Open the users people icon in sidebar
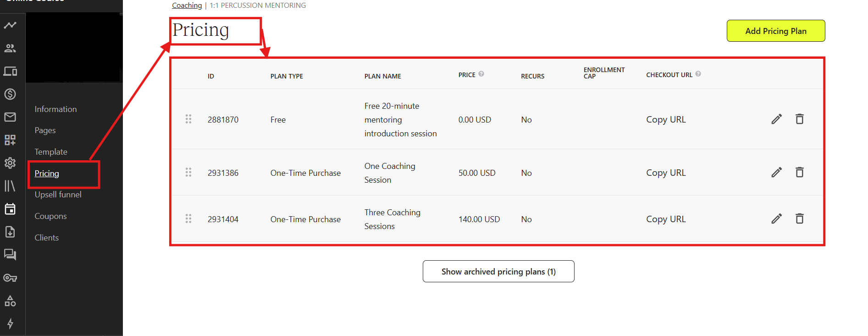868x336 pixels. point(10,48)
